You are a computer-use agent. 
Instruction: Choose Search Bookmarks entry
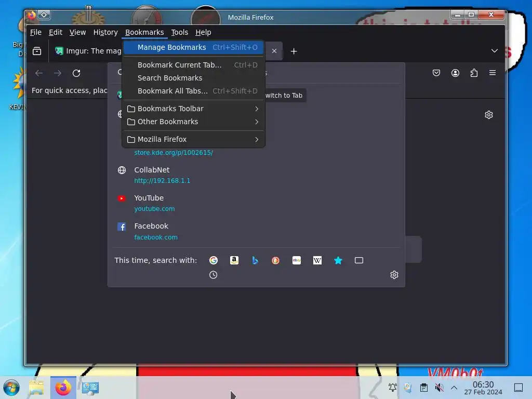193,78
